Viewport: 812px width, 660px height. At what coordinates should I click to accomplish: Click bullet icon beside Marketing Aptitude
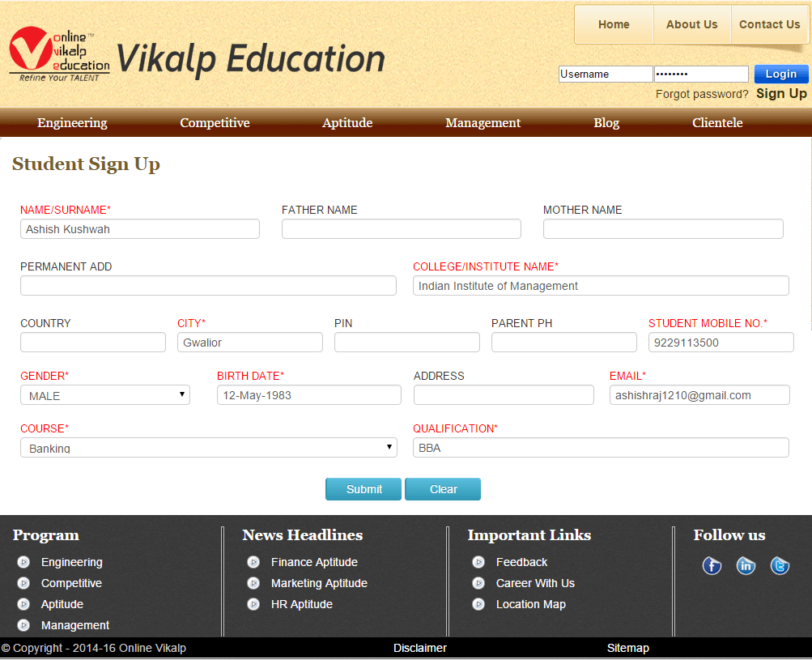click(x=253, y=583)
